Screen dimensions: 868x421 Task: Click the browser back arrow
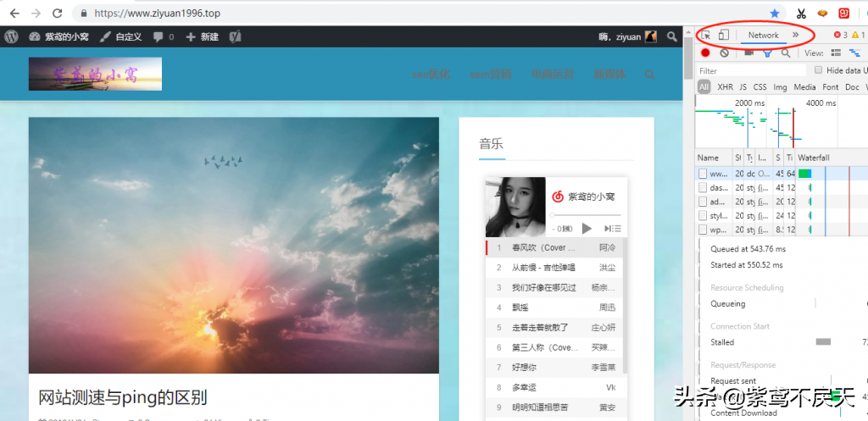[x=15, y=13]
